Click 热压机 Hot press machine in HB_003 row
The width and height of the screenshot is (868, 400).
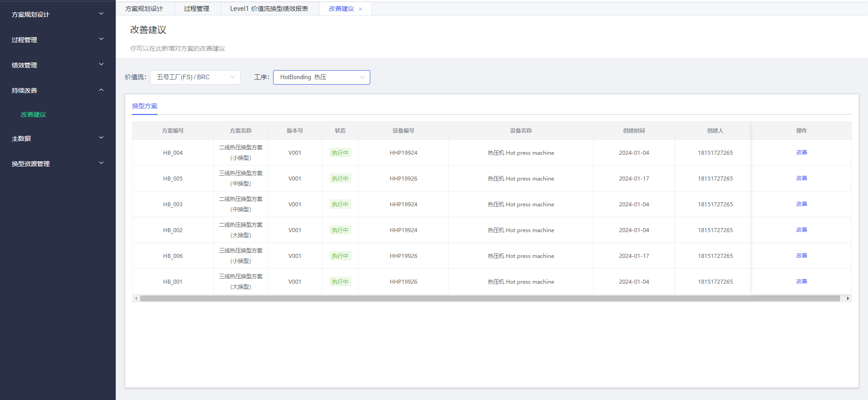coord(521,205)
